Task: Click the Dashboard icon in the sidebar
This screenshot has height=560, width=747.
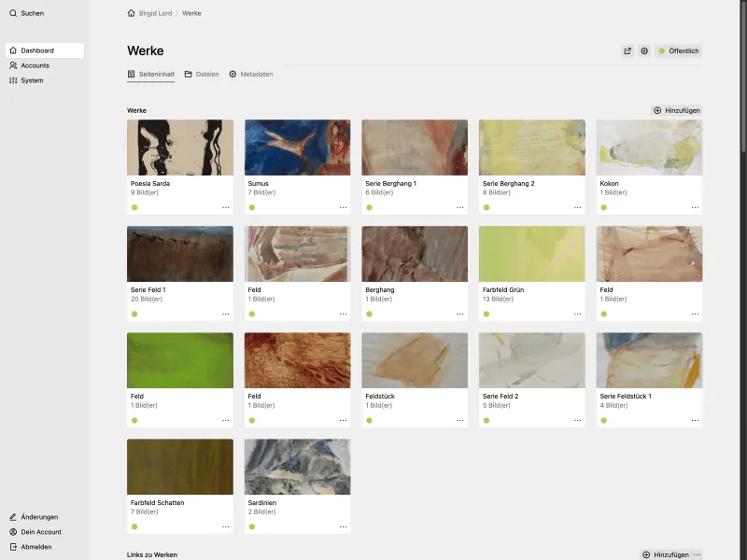Action: (15, 50)
